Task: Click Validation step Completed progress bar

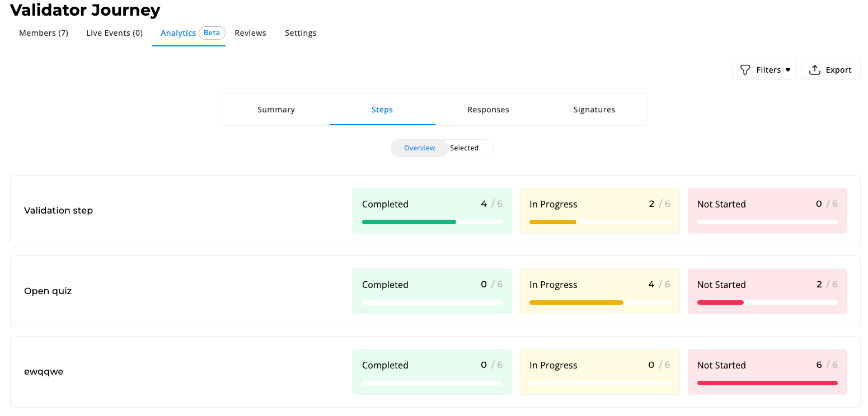Action: (432, 222)
